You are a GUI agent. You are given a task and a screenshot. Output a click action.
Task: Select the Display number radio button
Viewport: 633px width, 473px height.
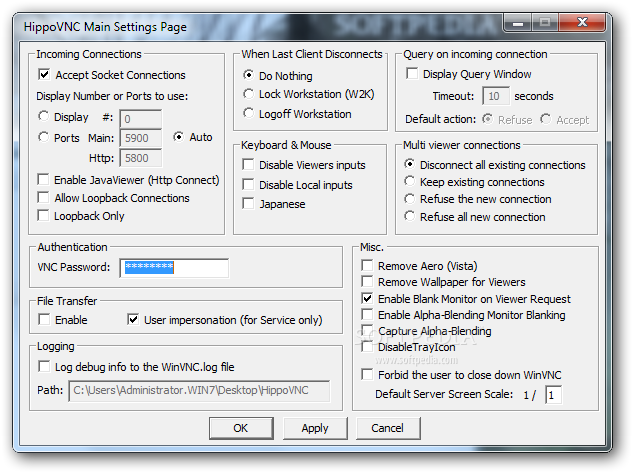pyautogui.click(x=44, y=117)
